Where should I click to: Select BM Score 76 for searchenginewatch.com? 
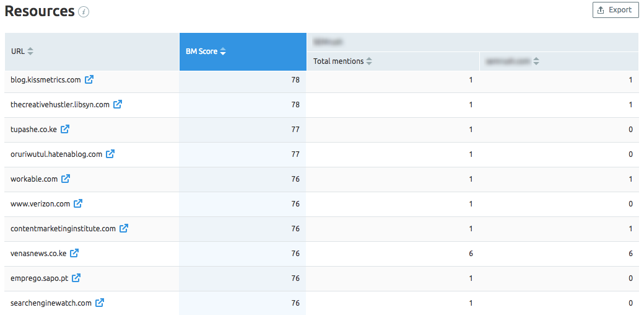295,303
